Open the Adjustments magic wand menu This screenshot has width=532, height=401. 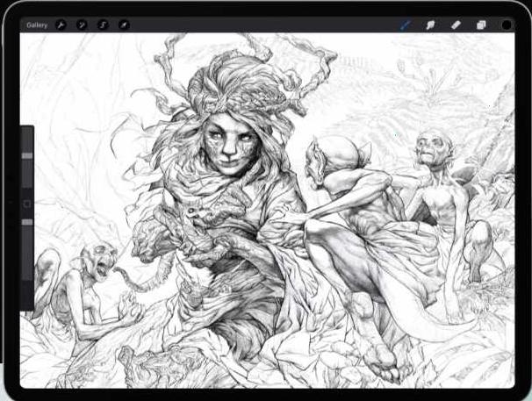[x=82, y=25]
